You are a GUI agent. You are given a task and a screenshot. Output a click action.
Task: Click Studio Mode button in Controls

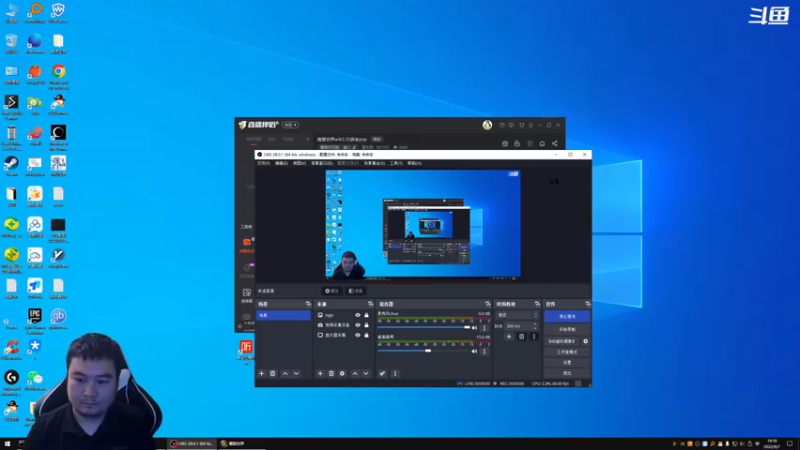click(567, 352)
